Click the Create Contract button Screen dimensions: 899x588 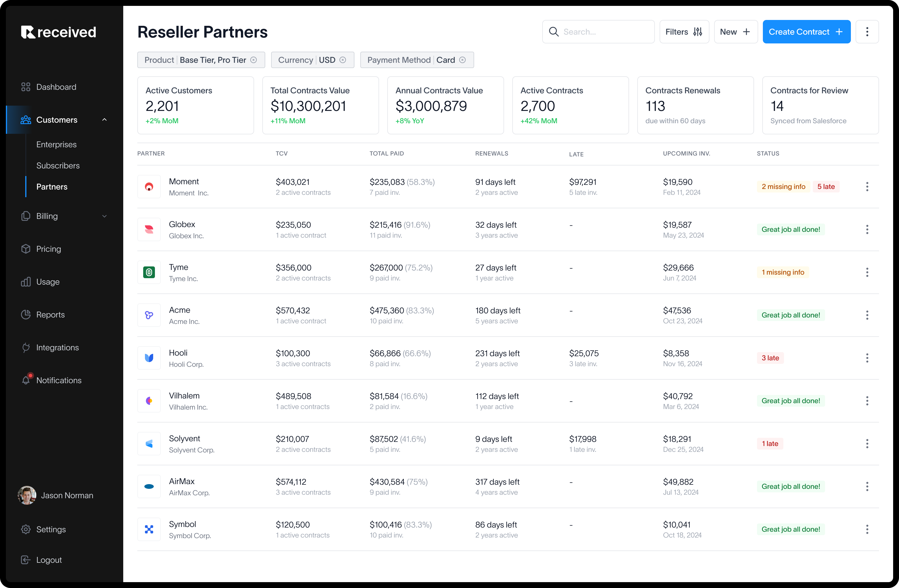point(806,32)
